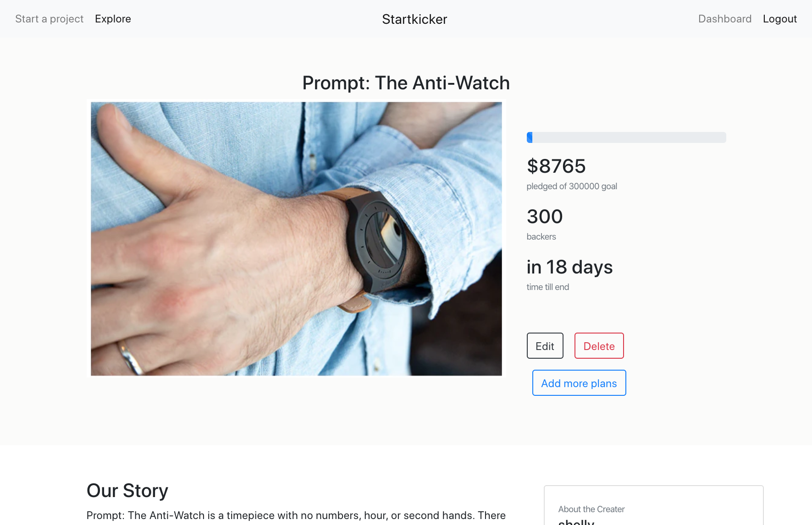Click the 300 backers count
The image size is (812, 525).
coord(545,216)
